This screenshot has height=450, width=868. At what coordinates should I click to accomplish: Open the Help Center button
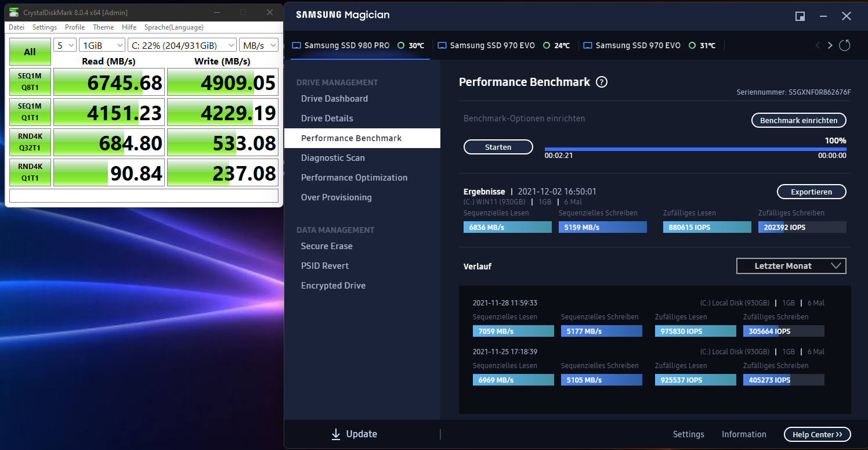818,434
